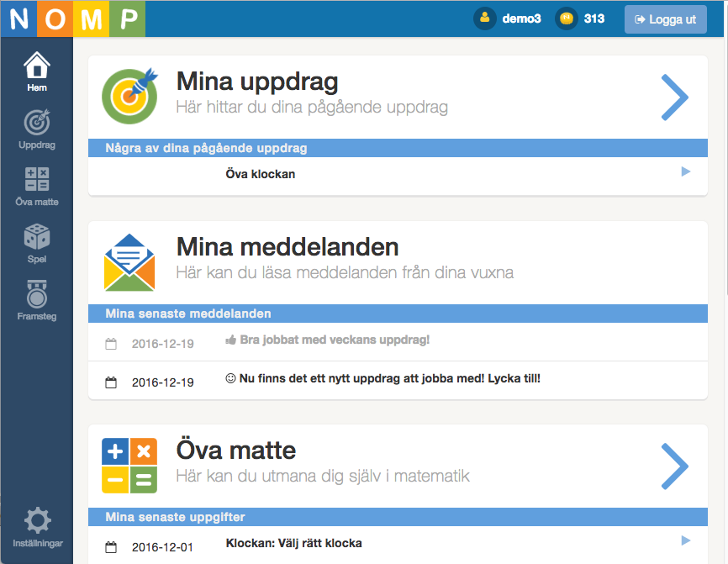Click thumbs-up icon in Bra jobbat message

[230, 340]
